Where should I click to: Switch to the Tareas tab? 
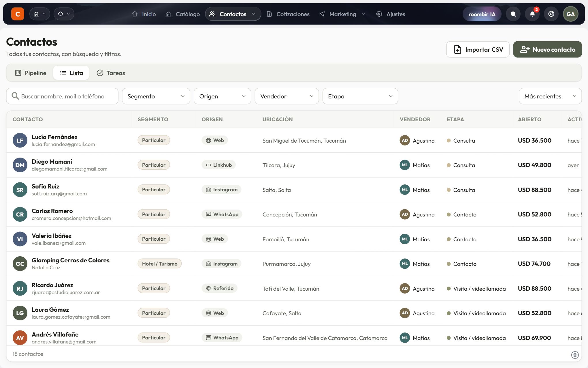111,73
